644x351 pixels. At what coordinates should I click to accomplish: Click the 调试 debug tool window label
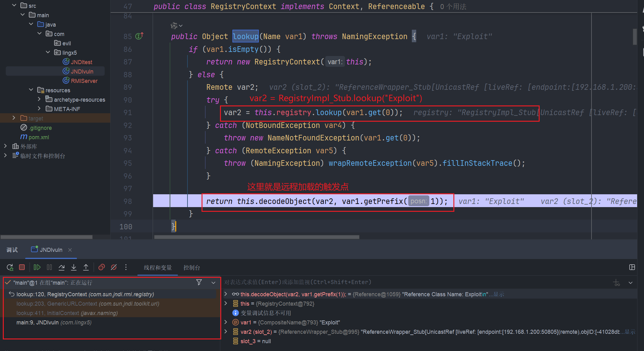click(x=12, y=250)
